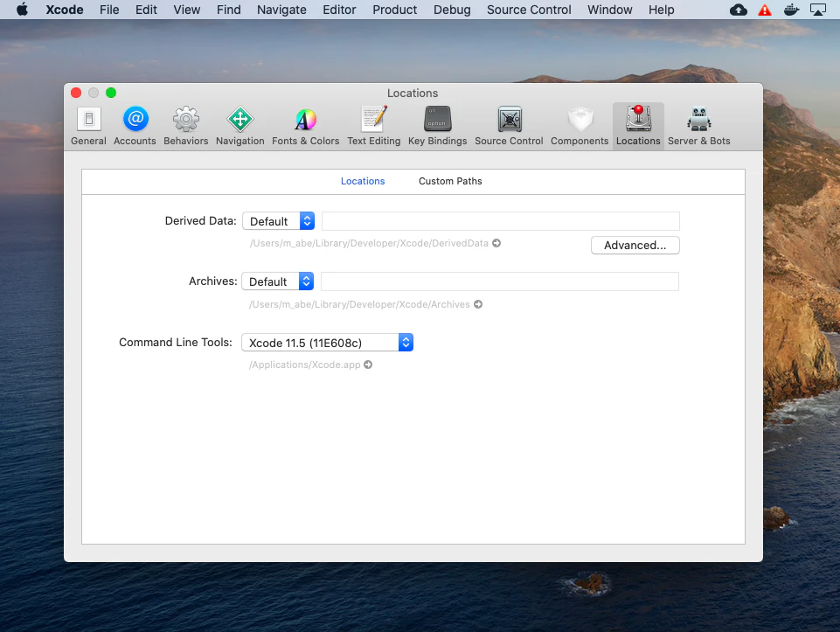Reveal Xcode.app location with arrow icon
This screenshot has height=632, width=840.
pyautogui.click(x=368, y=365)
